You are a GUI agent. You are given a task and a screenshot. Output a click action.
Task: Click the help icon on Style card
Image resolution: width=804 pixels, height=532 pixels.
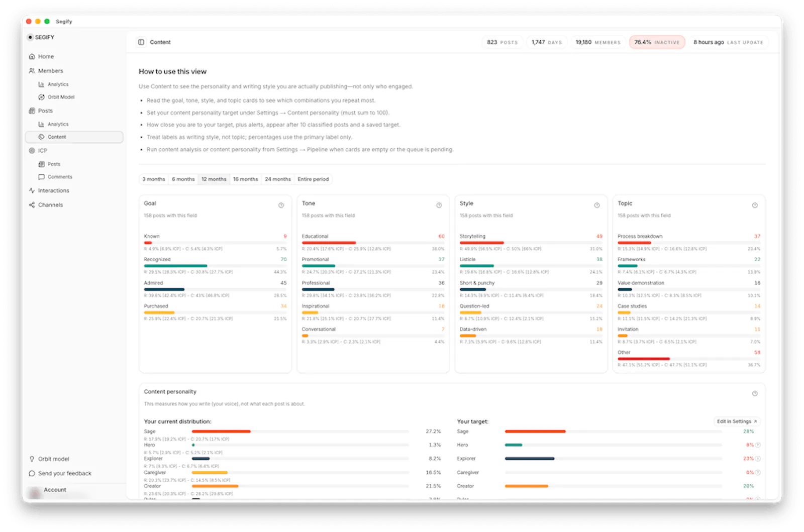[597, 205]
